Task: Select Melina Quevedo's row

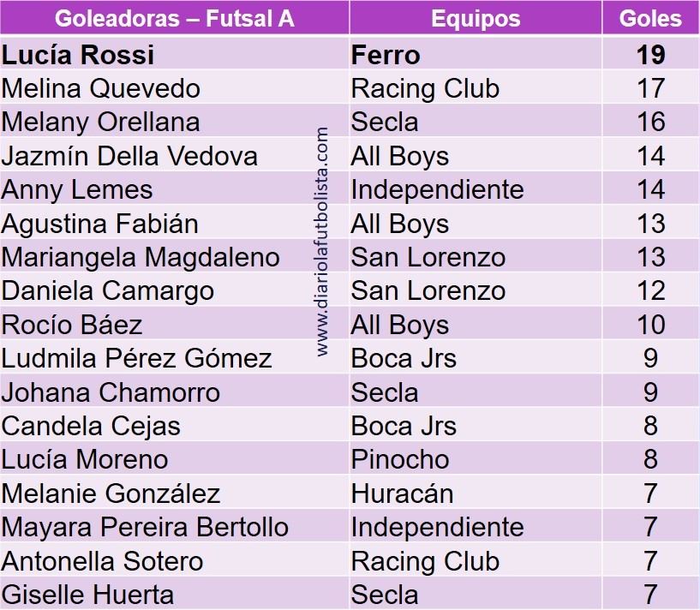Action: point(350,87)
